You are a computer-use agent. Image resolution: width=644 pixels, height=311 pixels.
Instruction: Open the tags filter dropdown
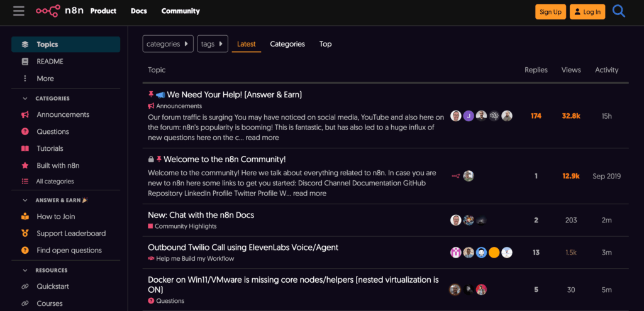tap(212, 44)
